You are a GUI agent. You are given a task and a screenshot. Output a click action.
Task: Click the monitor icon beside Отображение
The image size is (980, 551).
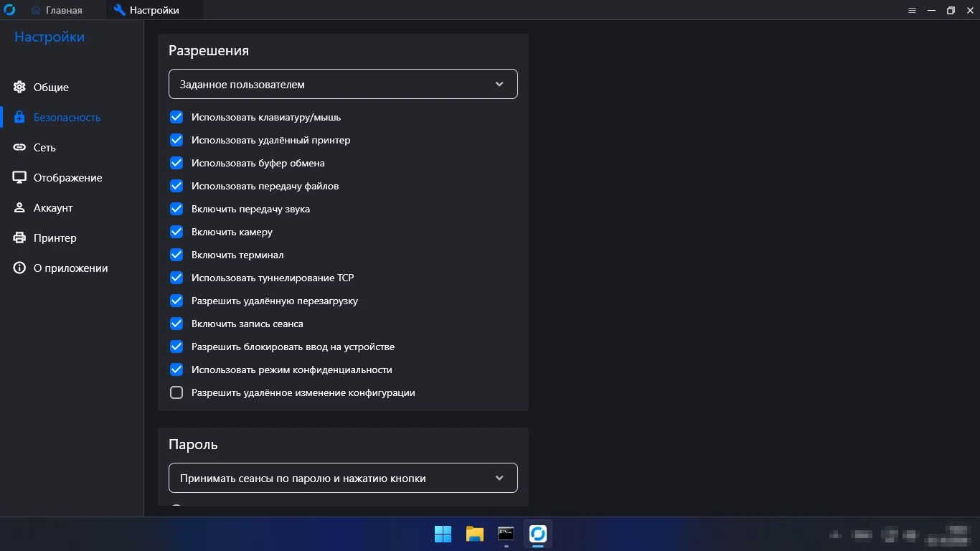point(20,178)
